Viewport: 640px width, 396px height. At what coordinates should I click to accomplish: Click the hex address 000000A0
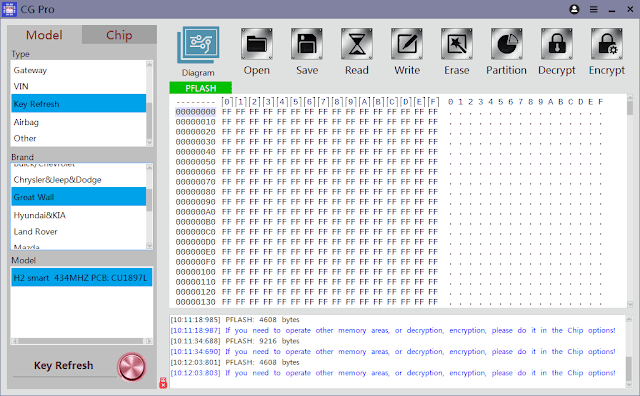[x=196, y=212]
